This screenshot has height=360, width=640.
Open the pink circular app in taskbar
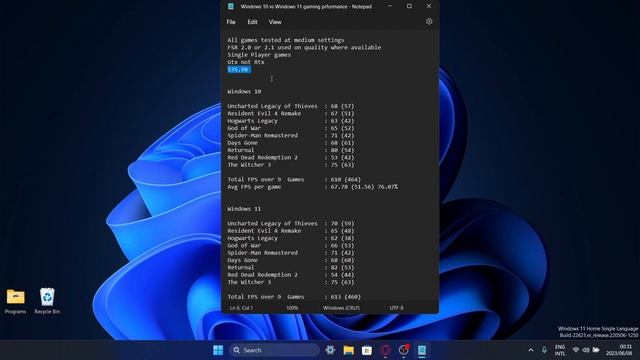click(x=385, y=350)
